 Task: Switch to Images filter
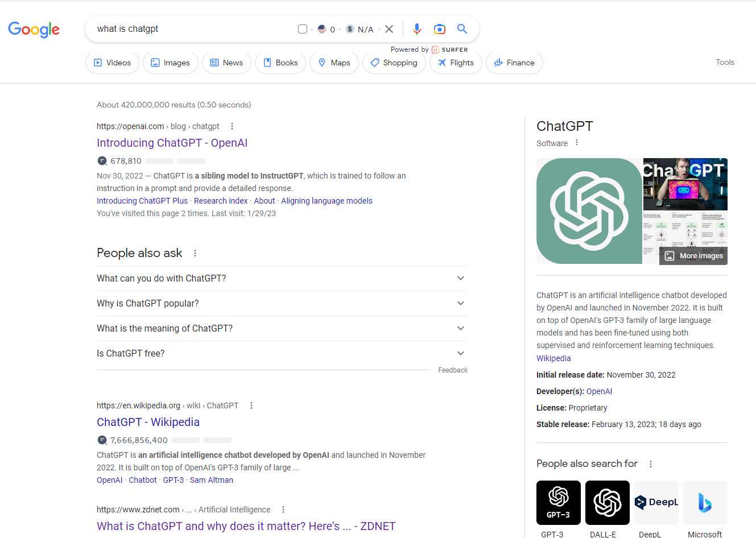pos(170,63)
